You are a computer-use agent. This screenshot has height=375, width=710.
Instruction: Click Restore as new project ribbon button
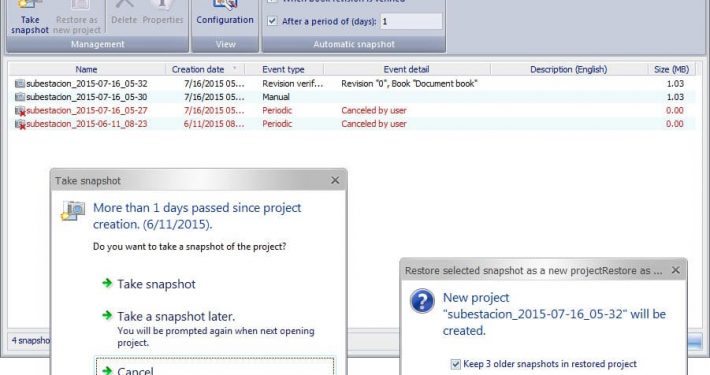[77, 17]
